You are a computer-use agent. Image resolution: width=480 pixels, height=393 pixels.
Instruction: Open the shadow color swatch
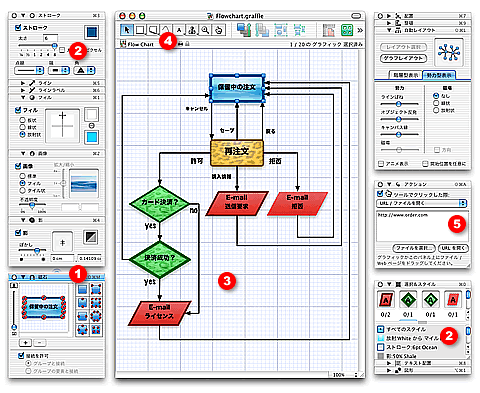pos(91,237)
